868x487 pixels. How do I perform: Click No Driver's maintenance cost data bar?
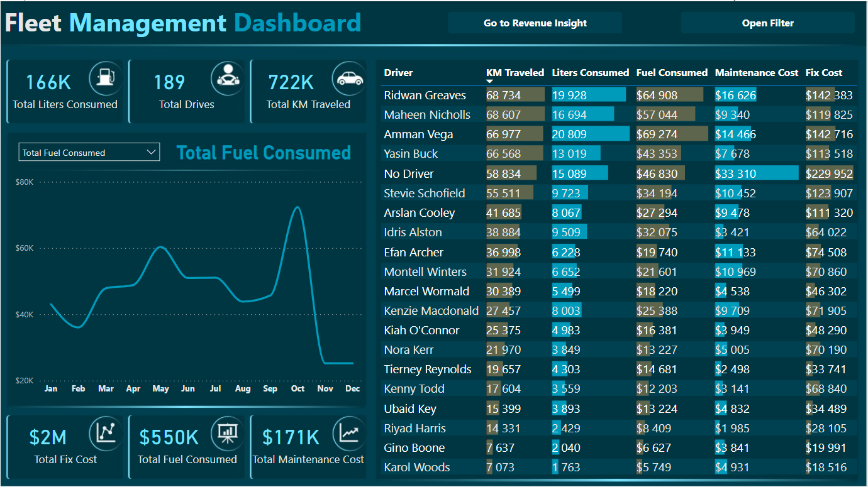click(756, 174)
